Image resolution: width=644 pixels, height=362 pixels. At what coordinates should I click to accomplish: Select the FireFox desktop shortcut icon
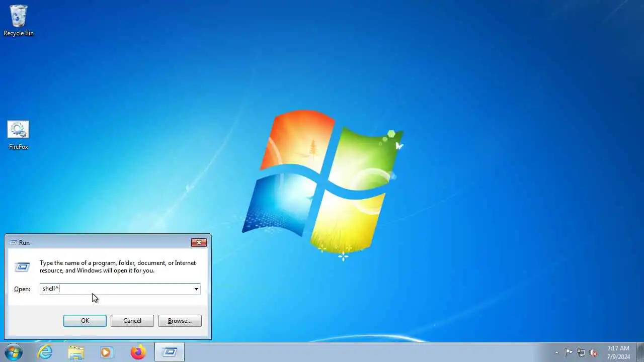(x=18, y=135)
